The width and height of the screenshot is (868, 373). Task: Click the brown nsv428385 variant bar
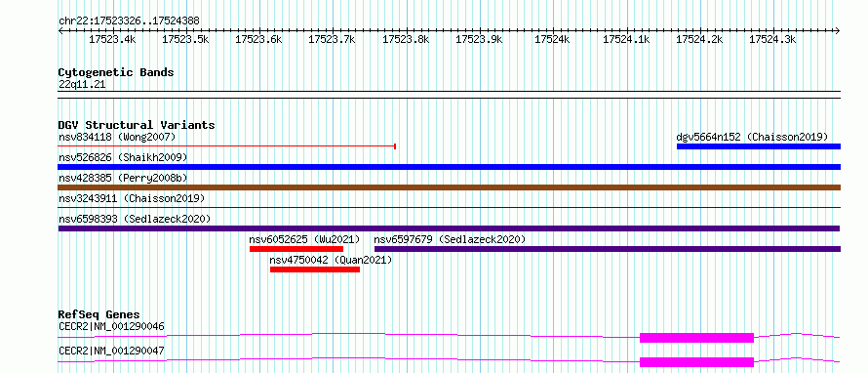pyautogui.click(x=450, y=187)
